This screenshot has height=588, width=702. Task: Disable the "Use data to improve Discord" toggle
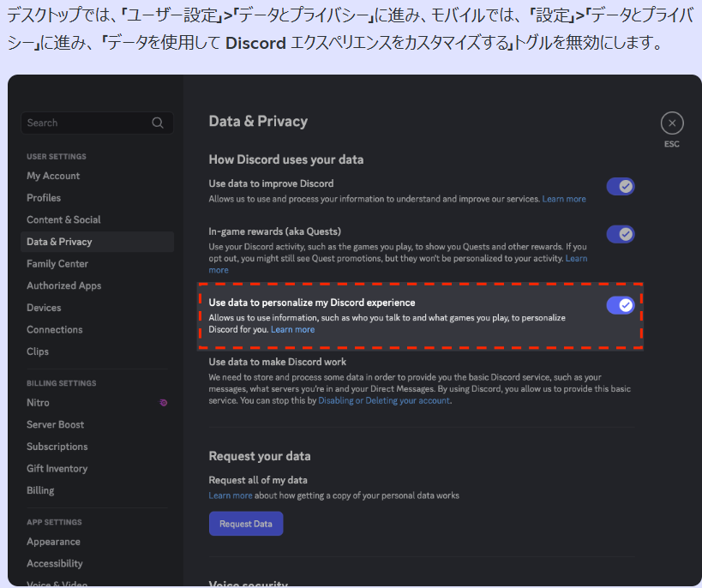(620, 186)
